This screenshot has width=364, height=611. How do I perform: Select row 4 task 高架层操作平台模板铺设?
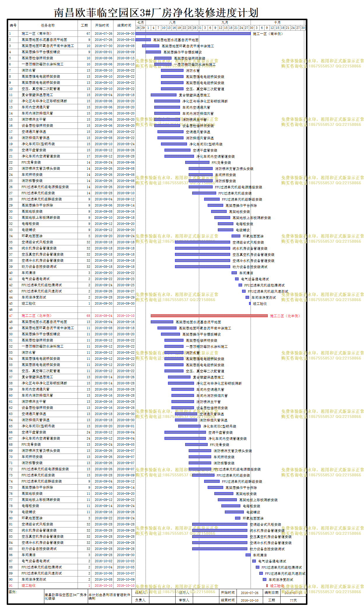point(41,52)
